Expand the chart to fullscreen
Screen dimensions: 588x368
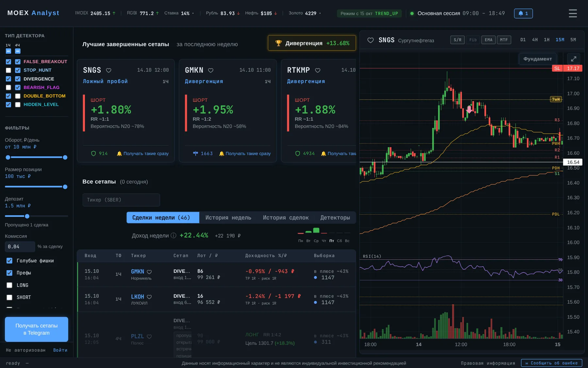[x=574, y=59]
